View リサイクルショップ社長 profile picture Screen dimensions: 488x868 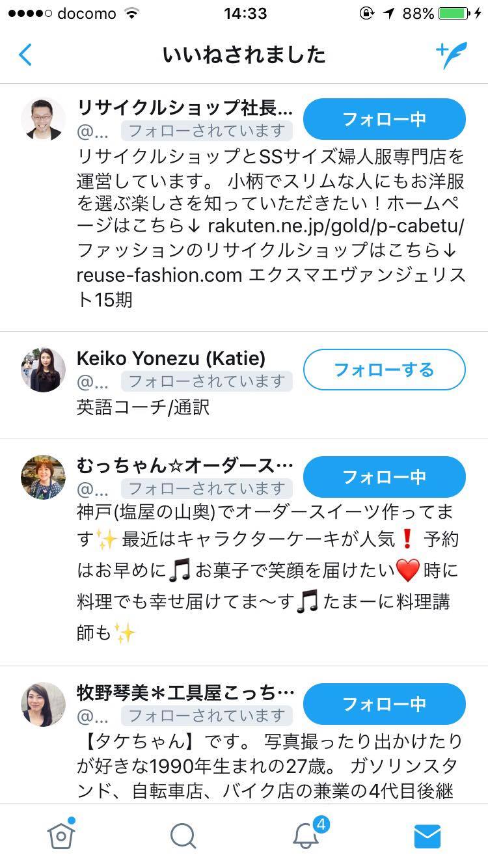click(x=43, y=119)
